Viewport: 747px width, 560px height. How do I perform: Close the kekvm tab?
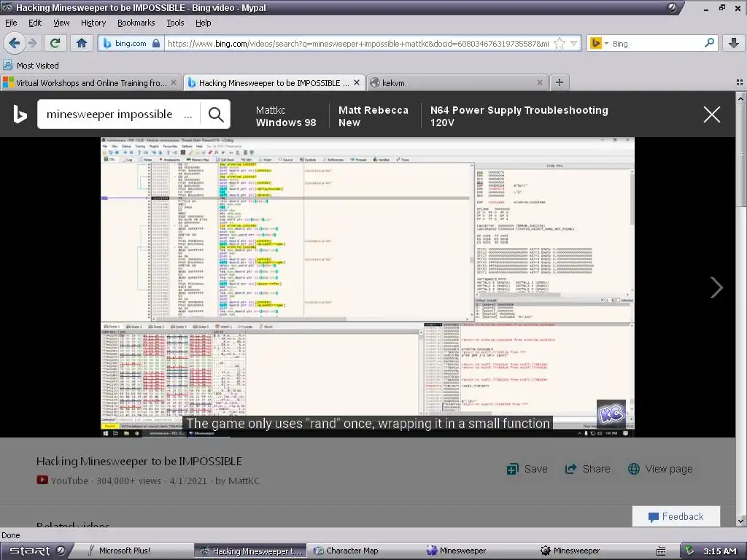tap(539, 82)
